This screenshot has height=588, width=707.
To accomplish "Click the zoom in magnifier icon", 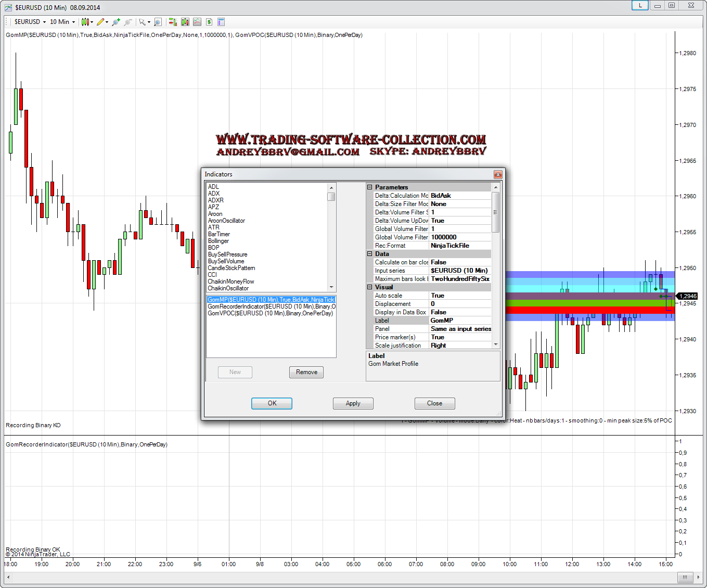I will (115, 22).
